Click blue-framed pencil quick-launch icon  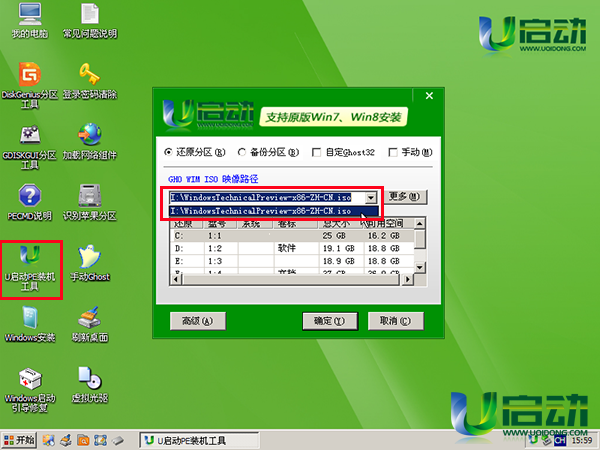pos(100,440)
